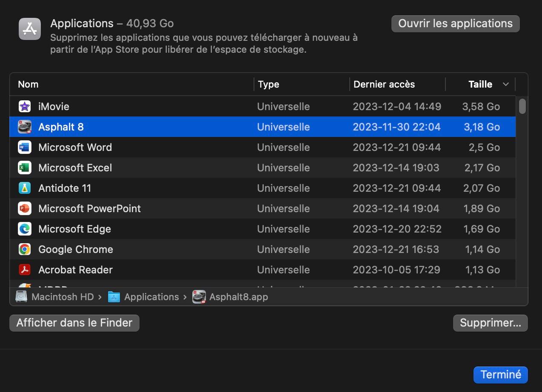Screen dimensions: 542x392
Task: Sort list by Nom column header
Action: (28, 84)
